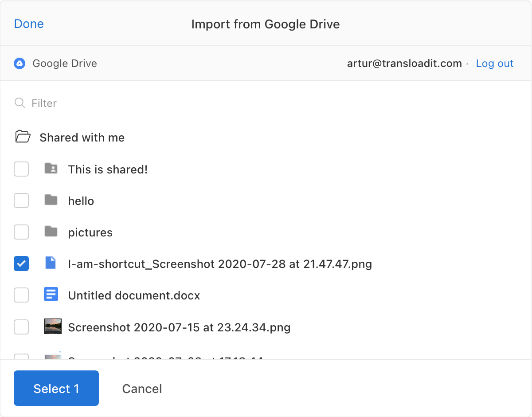Screen dimensions: 532x417
Task: Tick the Untitled document.docx checkbox
Action: pos(21,295)
